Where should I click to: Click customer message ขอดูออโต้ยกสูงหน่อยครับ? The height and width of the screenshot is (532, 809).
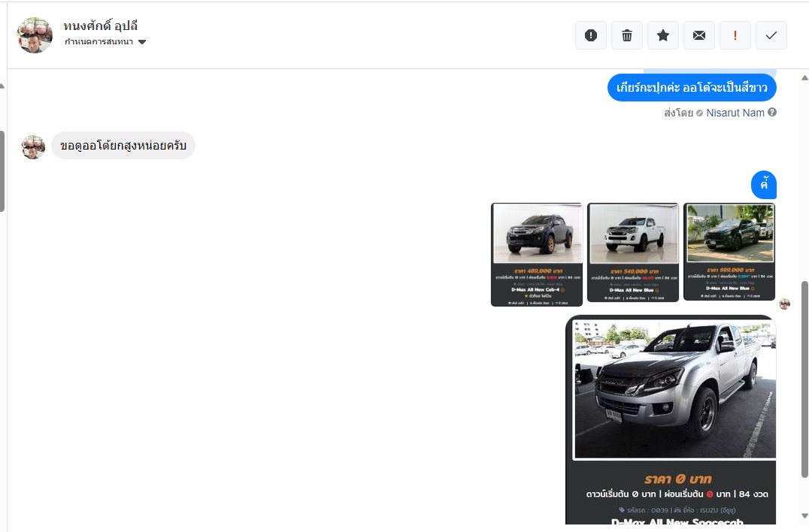coord(123,145)
